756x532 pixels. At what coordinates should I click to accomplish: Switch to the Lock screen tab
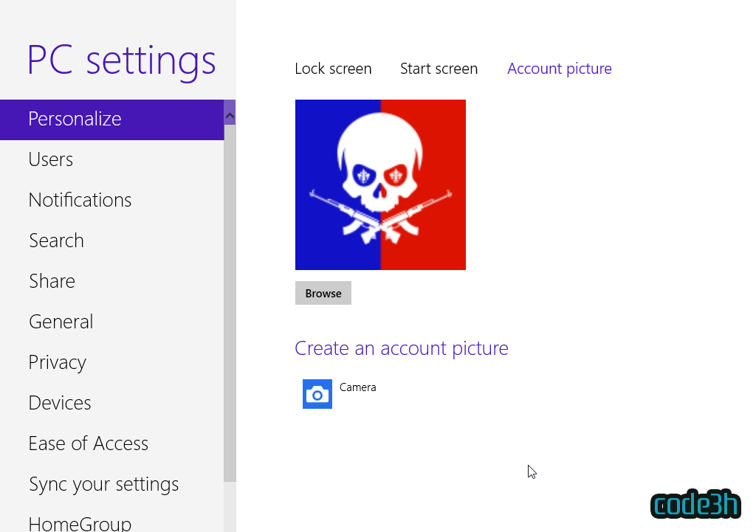pyautogui.click(x=333, y=69)
